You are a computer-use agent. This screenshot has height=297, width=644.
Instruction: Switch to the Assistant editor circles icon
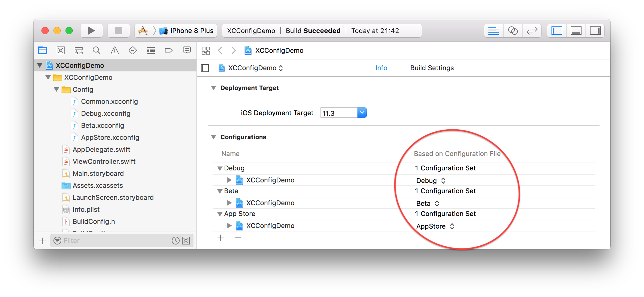point(513,30)
